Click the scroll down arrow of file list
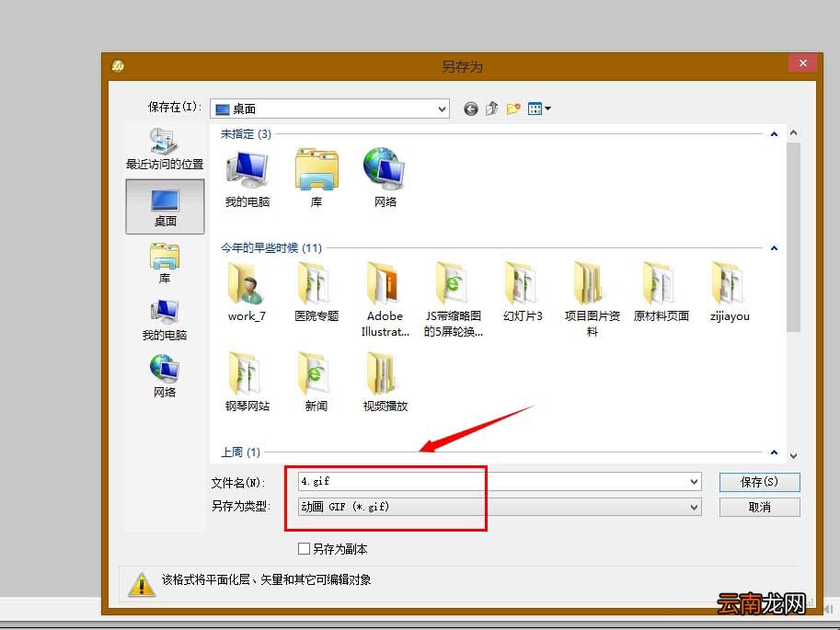 (x=793, y=456)
